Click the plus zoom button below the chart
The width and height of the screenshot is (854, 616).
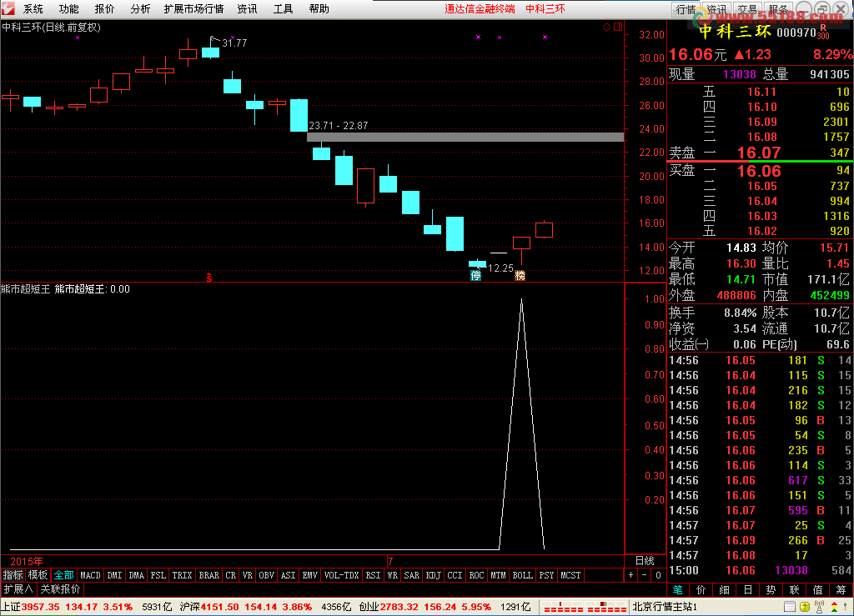pos(630,574)
